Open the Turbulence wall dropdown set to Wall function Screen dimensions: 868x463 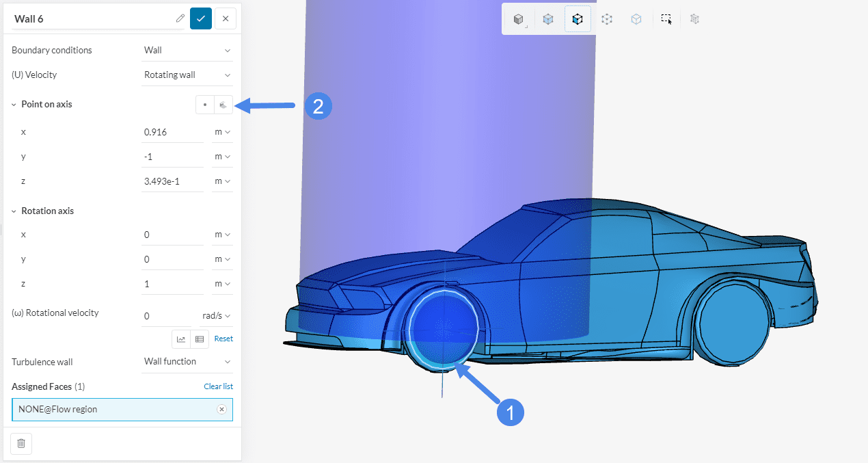click(187, 361)
